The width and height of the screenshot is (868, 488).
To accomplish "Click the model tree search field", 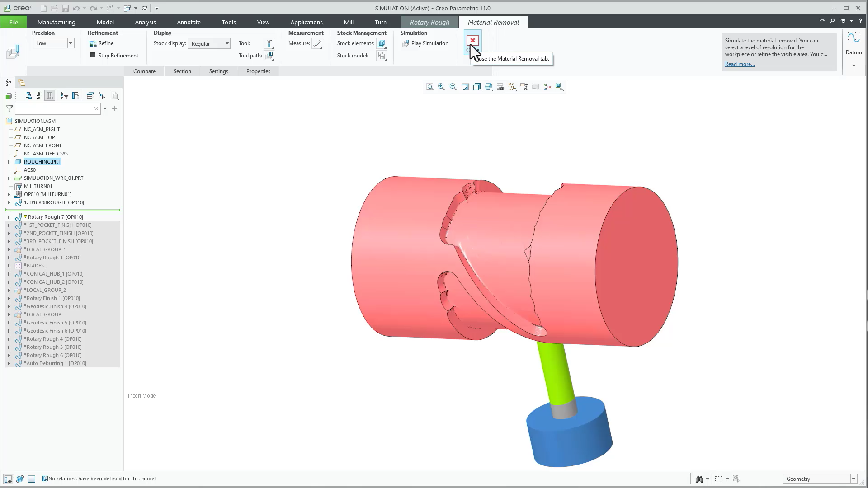I will point(57,108).
